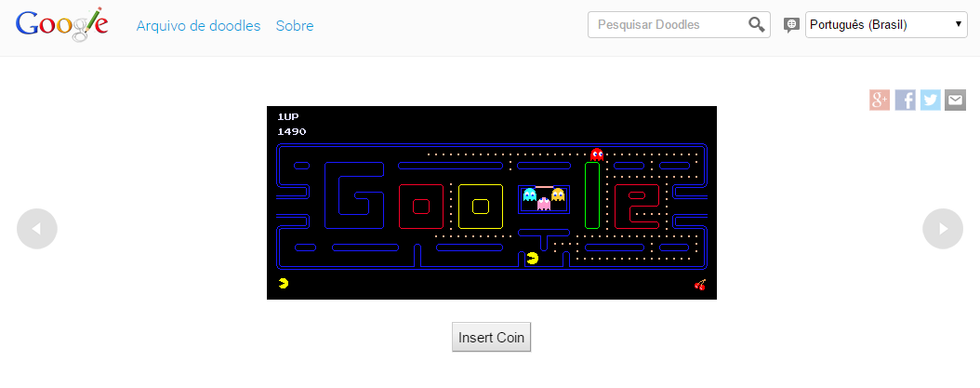This screenshot has height=388, width=980.
Task: Click the Pac-Man extra life icon
Action: 284,283
